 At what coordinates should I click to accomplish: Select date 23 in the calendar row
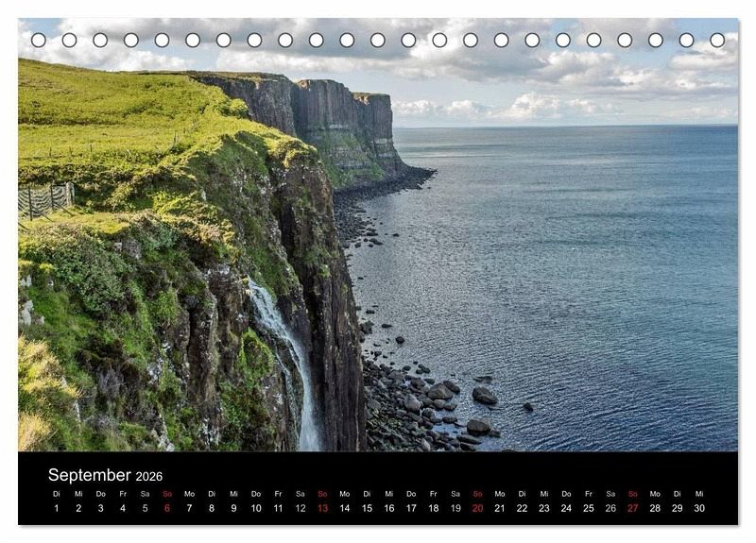coord(544,508)
